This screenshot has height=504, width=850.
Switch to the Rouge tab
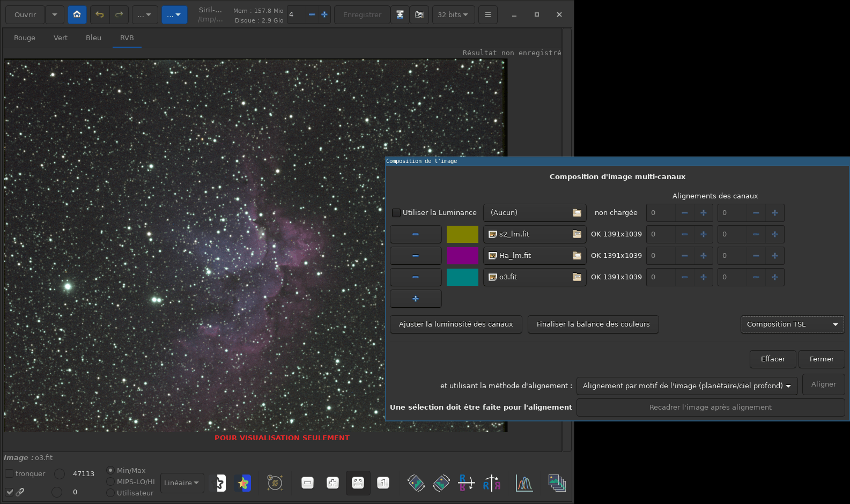(x=25, y=38)
